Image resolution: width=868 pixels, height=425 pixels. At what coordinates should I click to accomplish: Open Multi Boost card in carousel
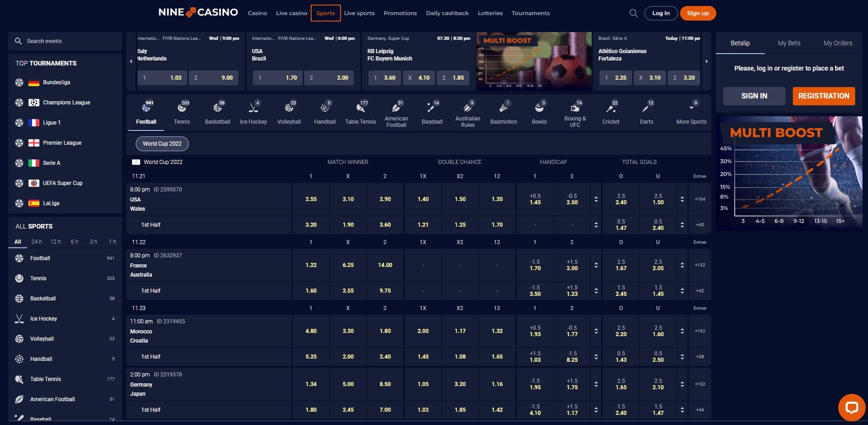(534, 61)
